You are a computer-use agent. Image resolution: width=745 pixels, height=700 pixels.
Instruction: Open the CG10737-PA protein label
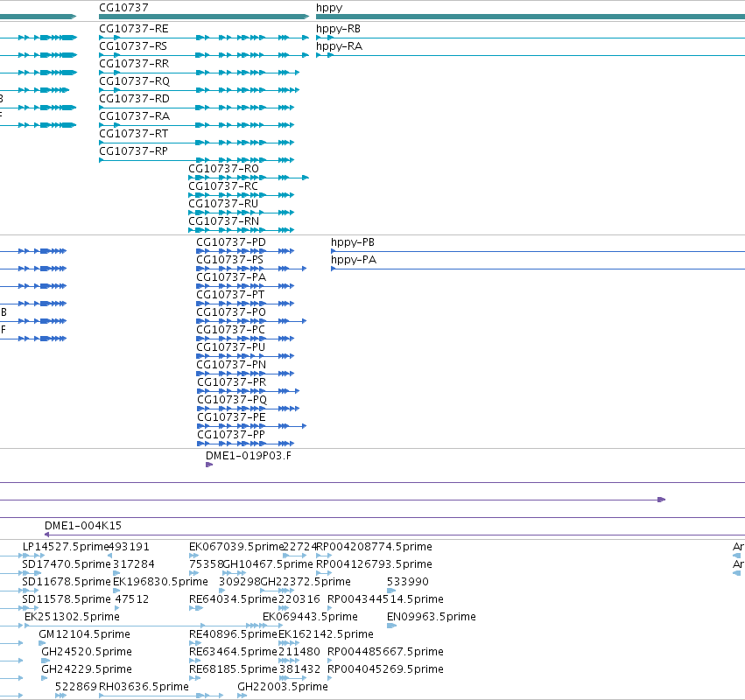click(x=231, y=277)
